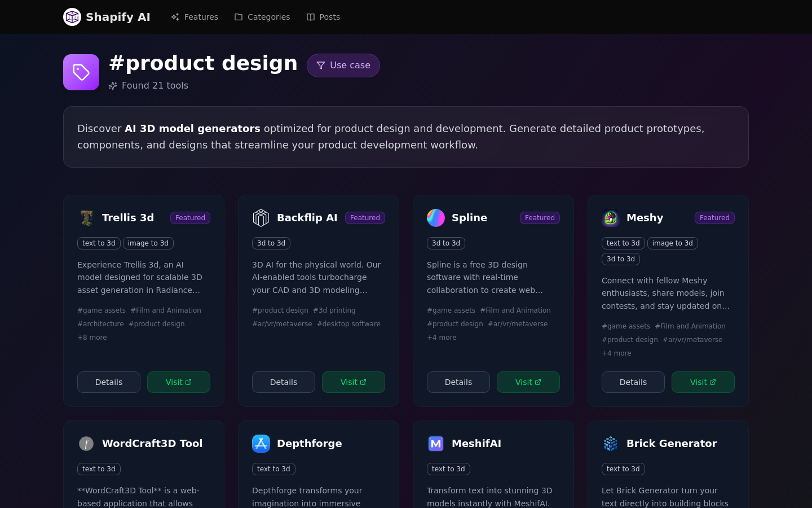Expand +8 more tags on Trellis 3d
The height and width of the screenshot is (508, 812).
click(92, 338)
